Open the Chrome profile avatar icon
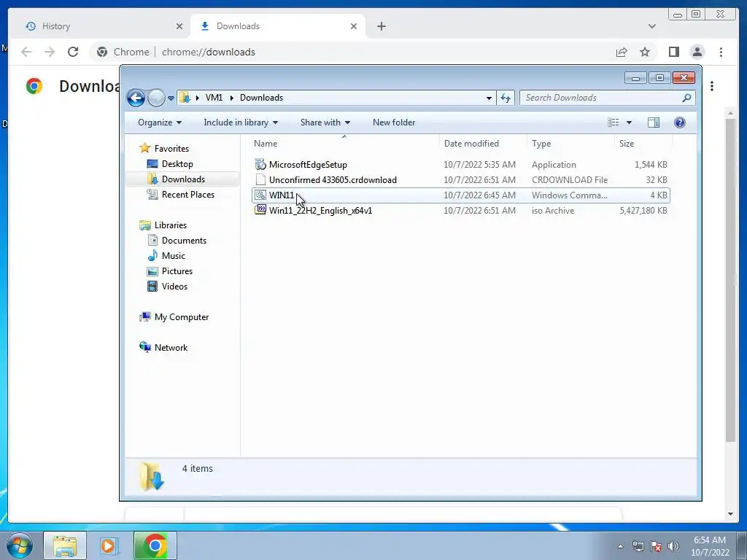The image size is (747, 560). click(x=697, y=52)
